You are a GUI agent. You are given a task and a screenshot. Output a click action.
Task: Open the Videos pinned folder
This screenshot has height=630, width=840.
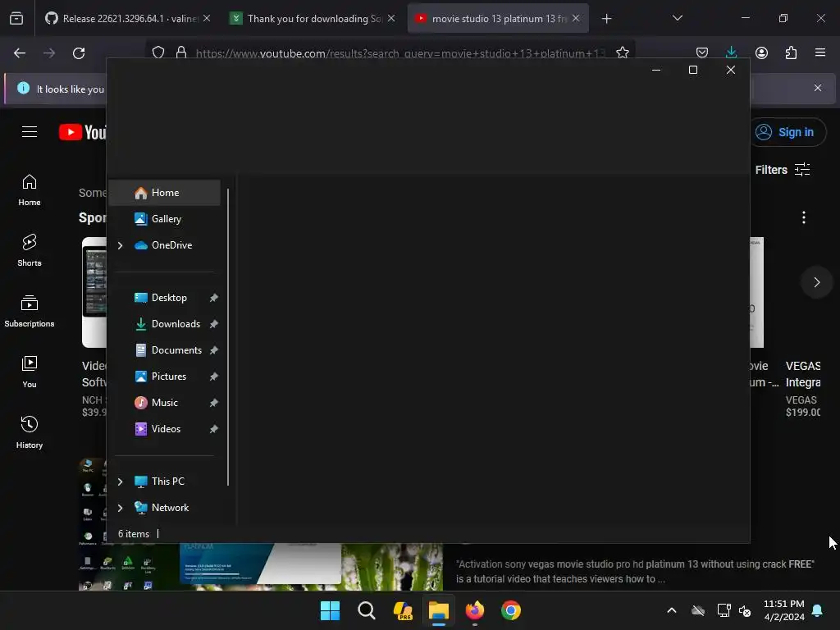click(x=164, y=428)
